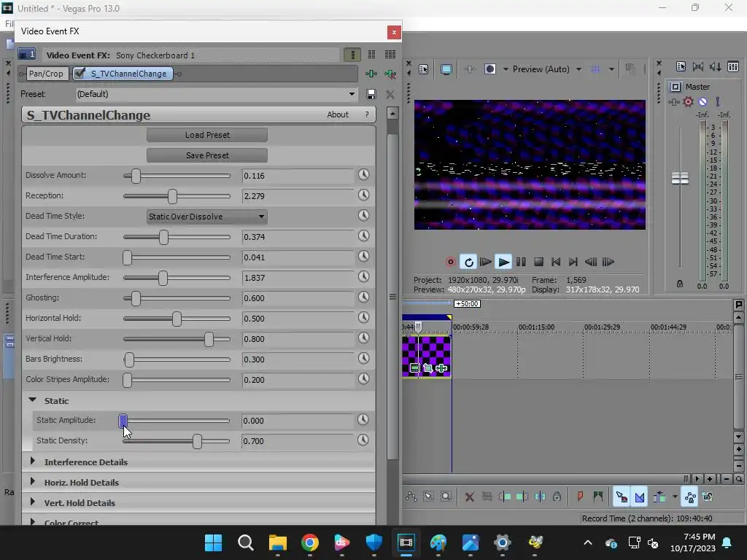Expand Vert. Hold Details section
747x560 pixels.
click(32, 502)
